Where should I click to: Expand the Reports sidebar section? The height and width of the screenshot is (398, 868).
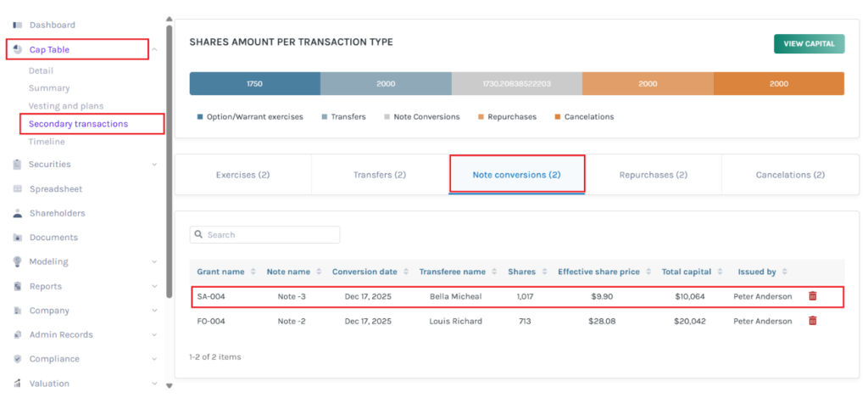[154, 286]
